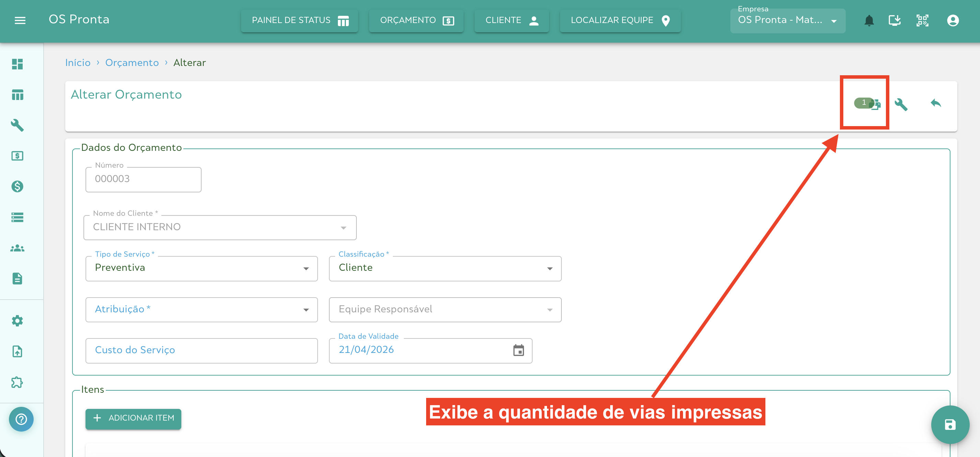Click the install app icon in the header
Screen dimensions: 980x457
(894, 20)
